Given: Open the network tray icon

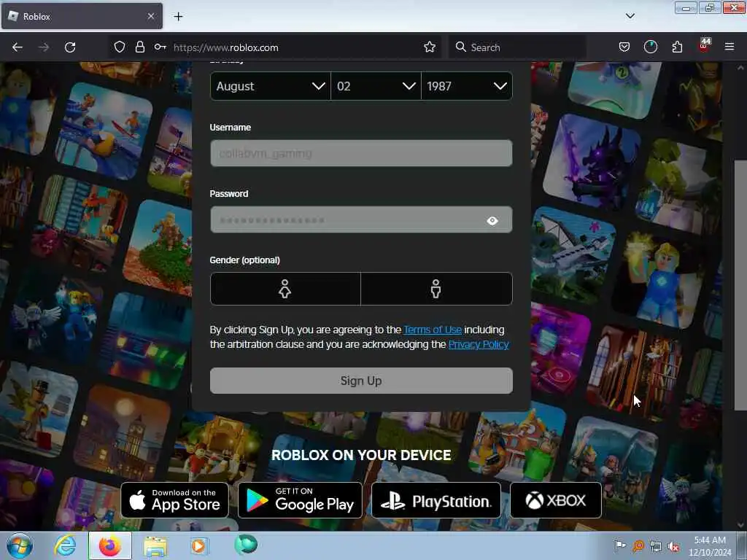Looking at the screenshot, I should pyautogui.click(x=656, y=546).
